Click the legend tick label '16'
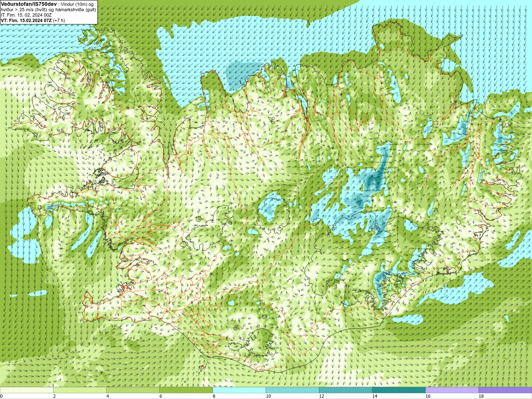Image resolution: width=532 pixels, height=399 pixels. (427, 396)
